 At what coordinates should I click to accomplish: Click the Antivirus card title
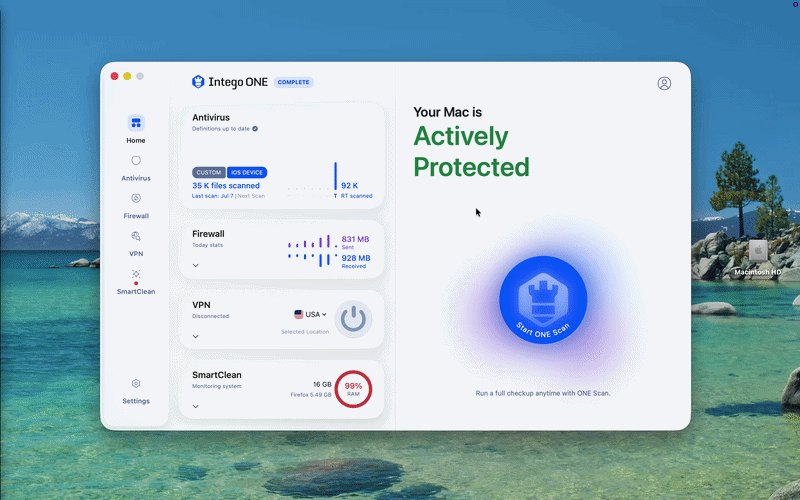click(211, 117)
